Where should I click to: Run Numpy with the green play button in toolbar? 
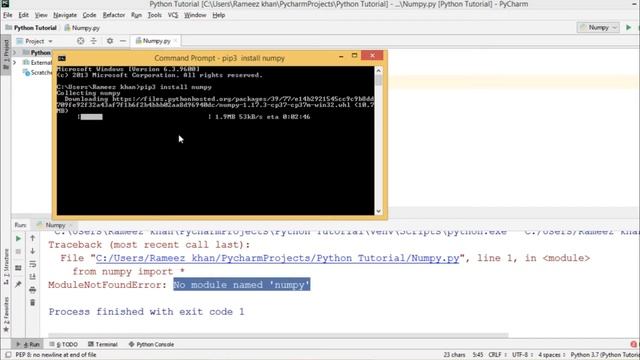point(629,27)
